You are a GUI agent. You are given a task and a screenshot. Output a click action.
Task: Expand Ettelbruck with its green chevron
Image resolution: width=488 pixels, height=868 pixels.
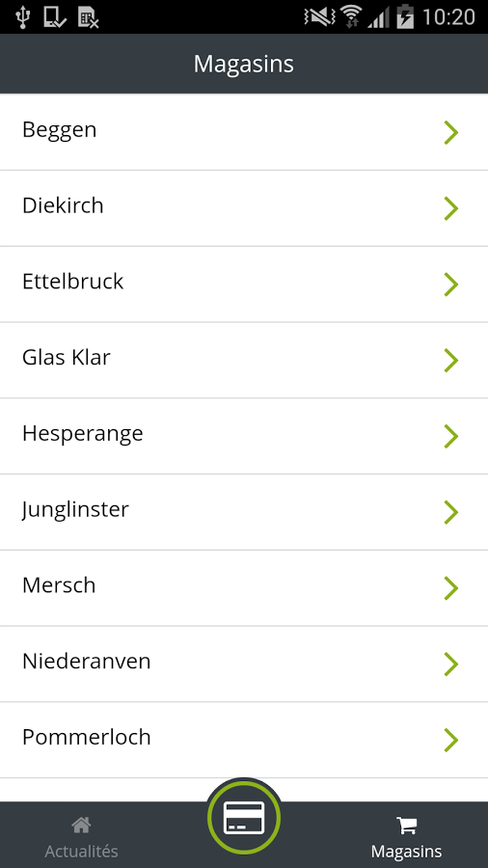(451, 285)
